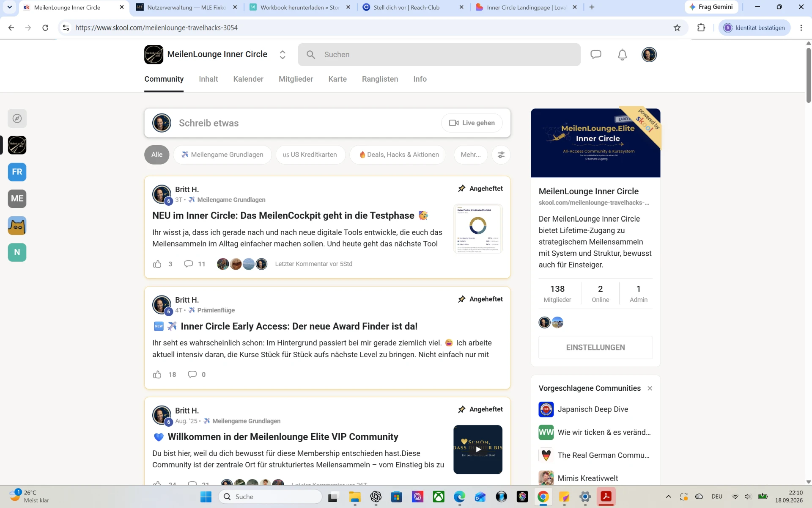Open the Karte tab
This screenshot has height=508, width=812.
coord(337,79)
